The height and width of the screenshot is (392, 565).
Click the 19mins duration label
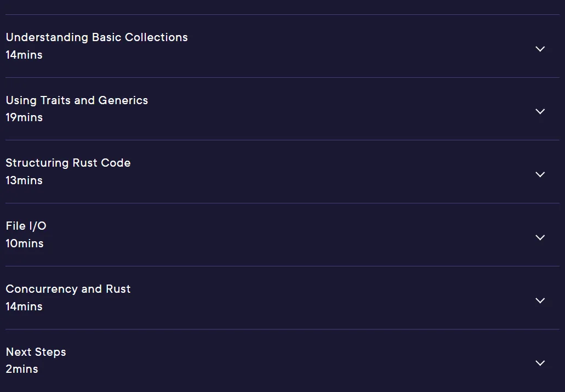coord(24,117)
